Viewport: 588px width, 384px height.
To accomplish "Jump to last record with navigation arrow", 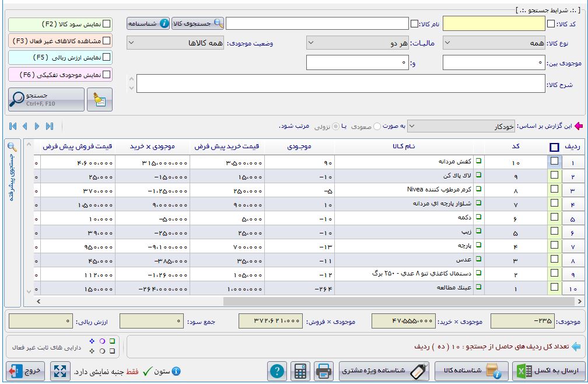I will click(50, 126).
